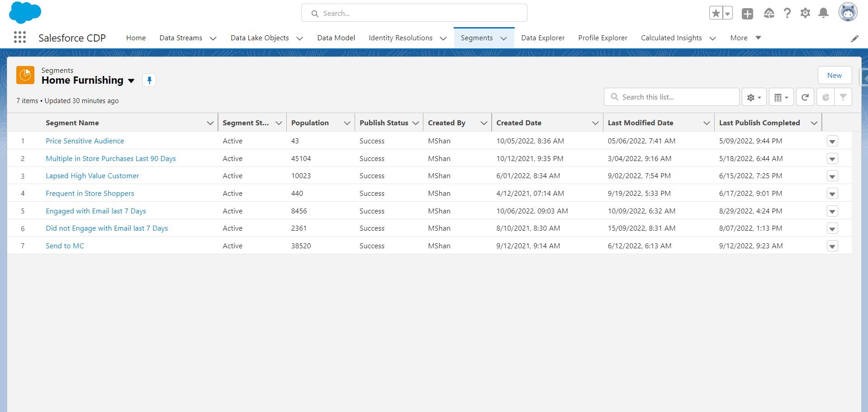Click the orange Segments object icon
This screenshot has height=412, width=868.
[25, 75]
